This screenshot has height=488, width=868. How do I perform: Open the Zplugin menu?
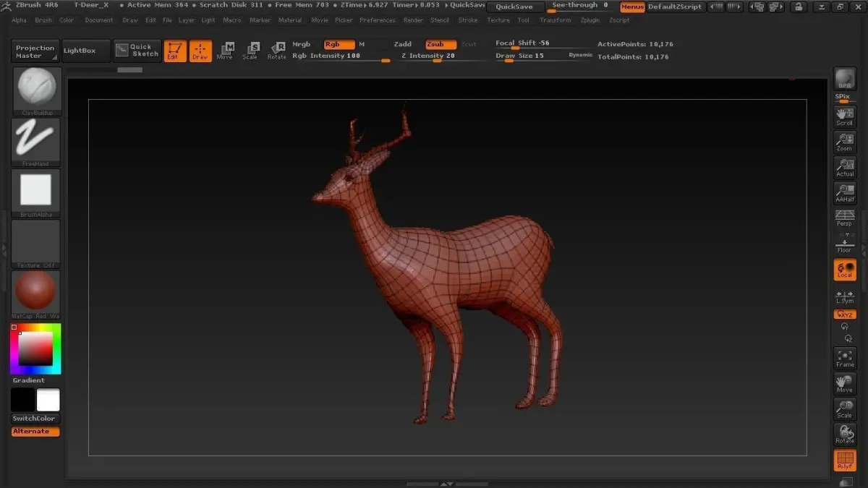[x=590, y=20]
